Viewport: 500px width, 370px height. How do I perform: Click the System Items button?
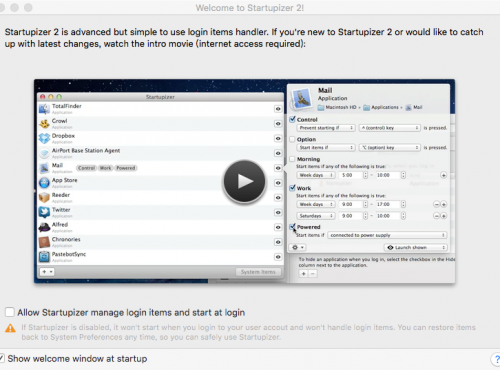coord(258,272)
